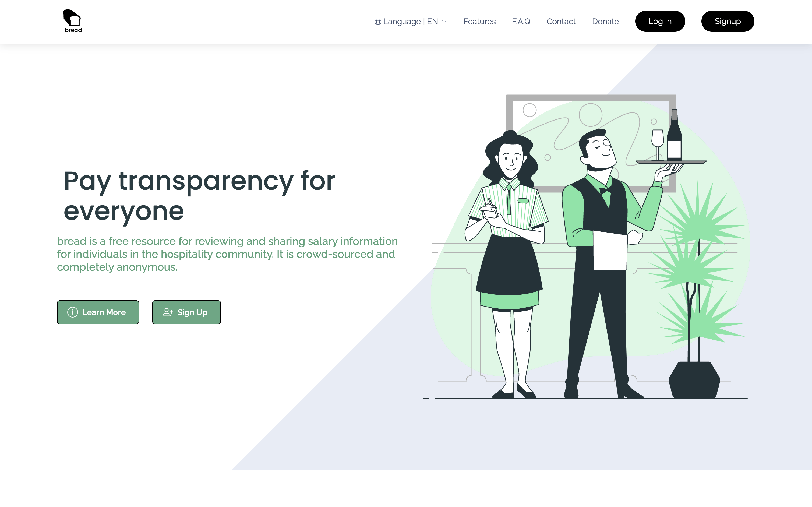Image resolution: width=812 pixels, height=507 pixels.
Task: Select EN language toggle option
Action: tap(409, 21)
